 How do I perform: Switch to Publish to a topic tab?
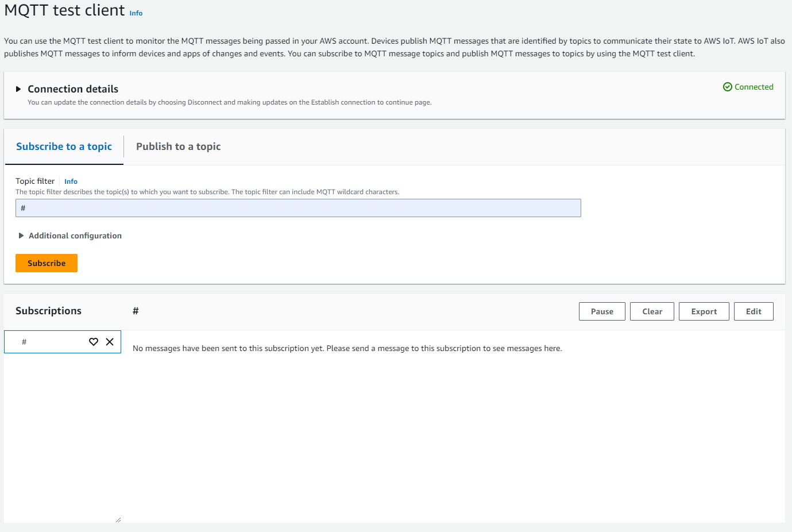point(178,147)
